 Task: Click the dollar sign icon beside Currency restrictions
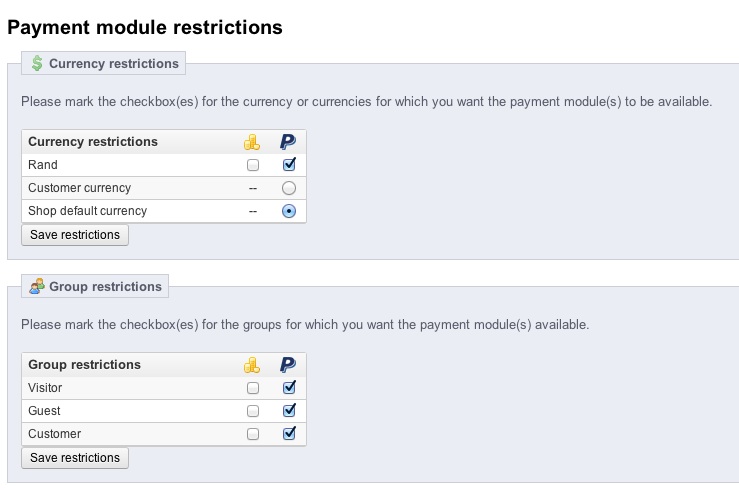[x=38, y=64]
